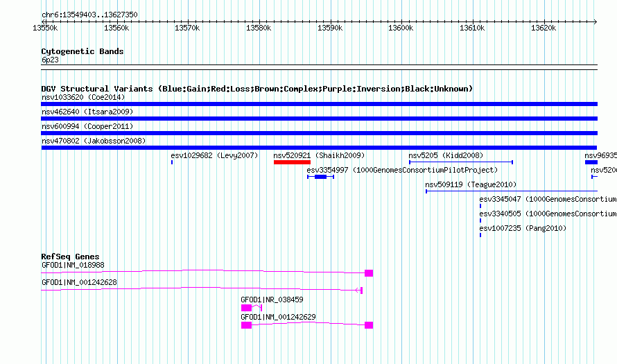The image size is (617, 364).
Task: Click the Cytogenetic Bands track title
Action: pos(82,51)
